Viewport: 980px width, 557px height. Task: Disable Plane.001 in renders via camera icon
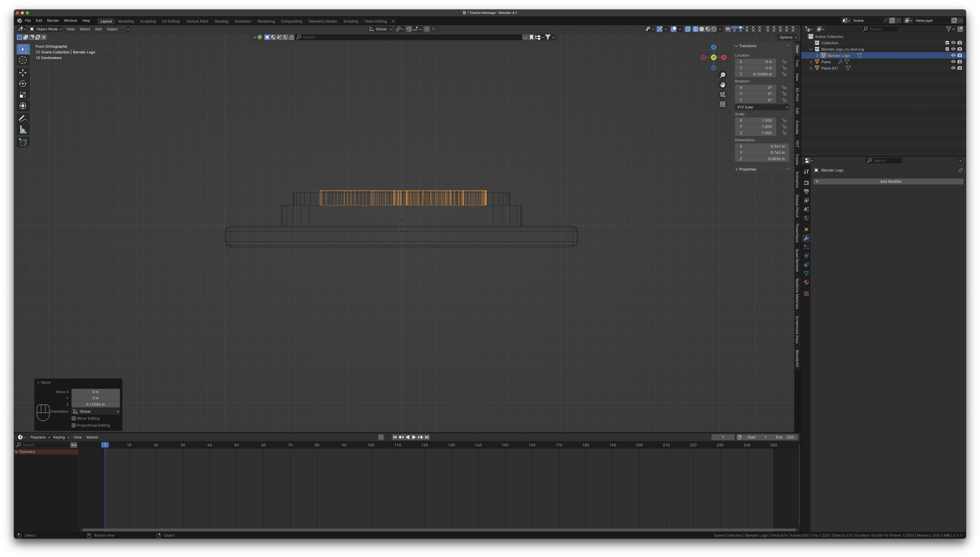pos(960,68)
